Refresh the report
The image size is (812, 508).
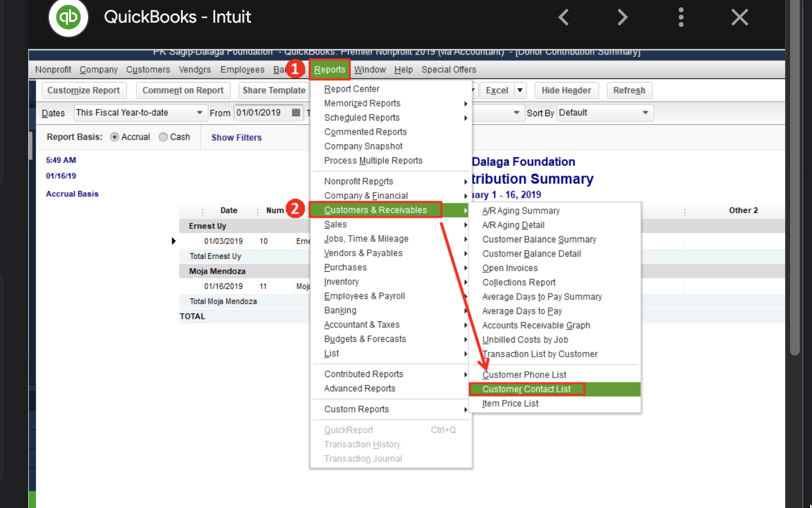point(629,90)
